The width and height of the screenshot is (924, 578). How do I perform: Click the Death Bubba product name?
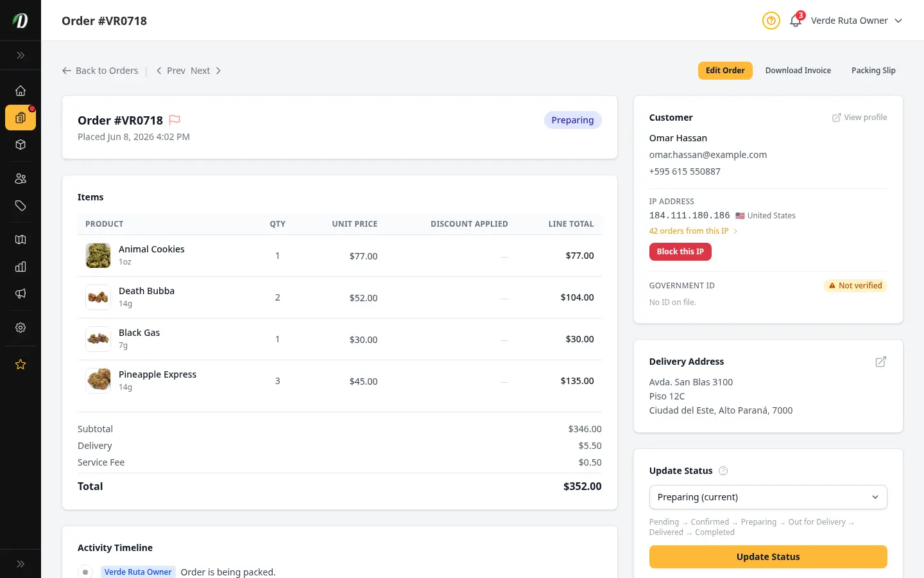click(146, 291)
